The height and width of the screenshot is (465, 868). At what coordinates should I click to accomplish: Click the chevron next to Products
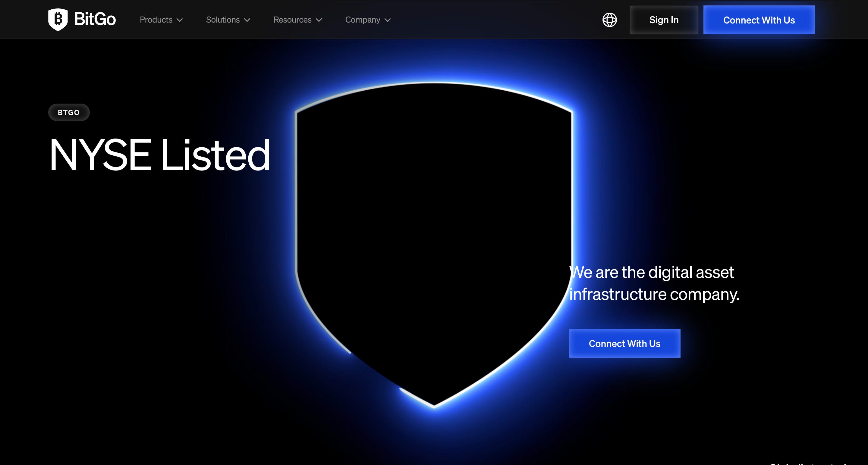[x=180, y=20]
